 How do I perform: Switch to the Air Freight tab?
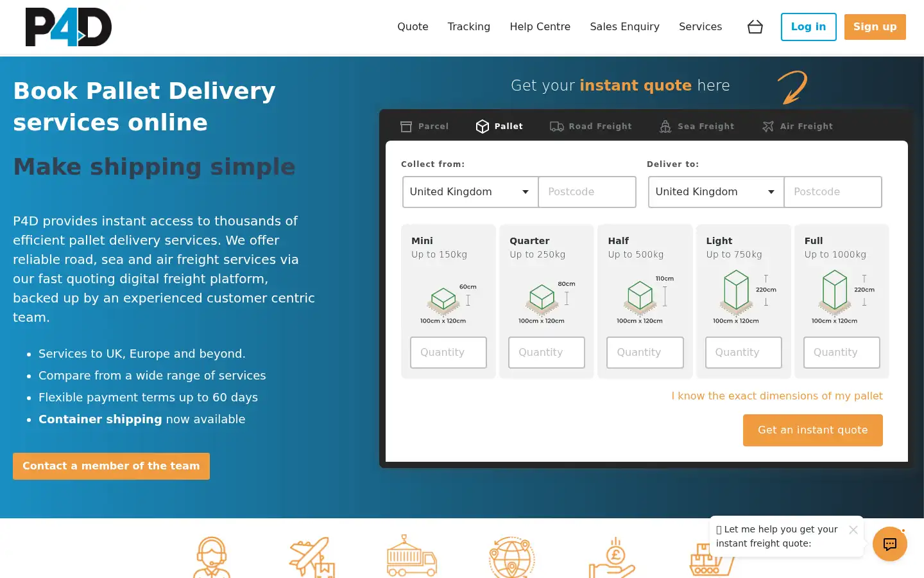[798, 127]
